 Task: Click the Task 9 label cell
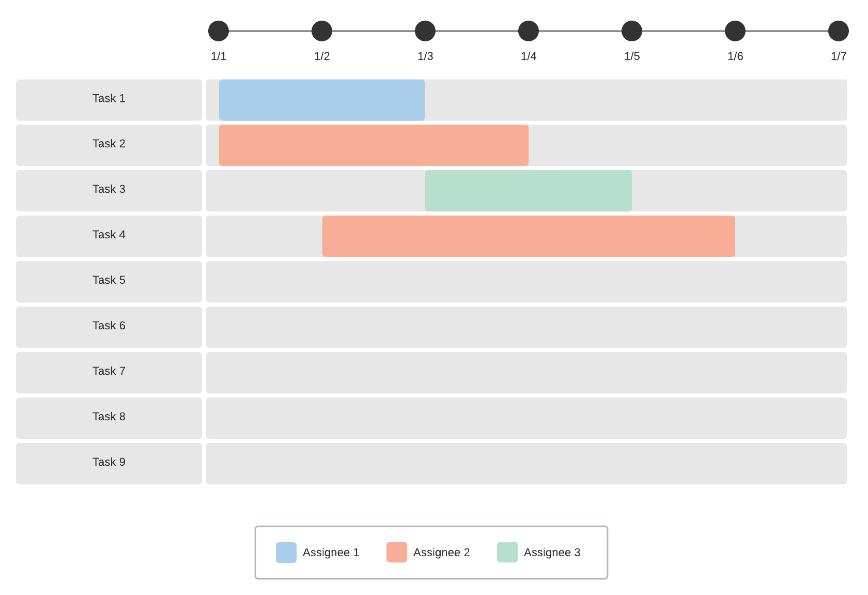click(109, 464)
